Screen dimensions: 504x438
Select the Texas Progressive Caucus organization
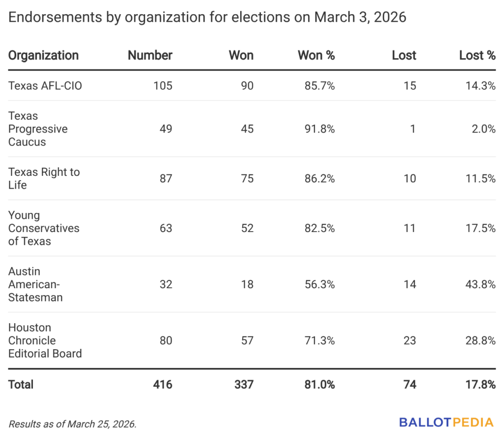click(38, 129)
